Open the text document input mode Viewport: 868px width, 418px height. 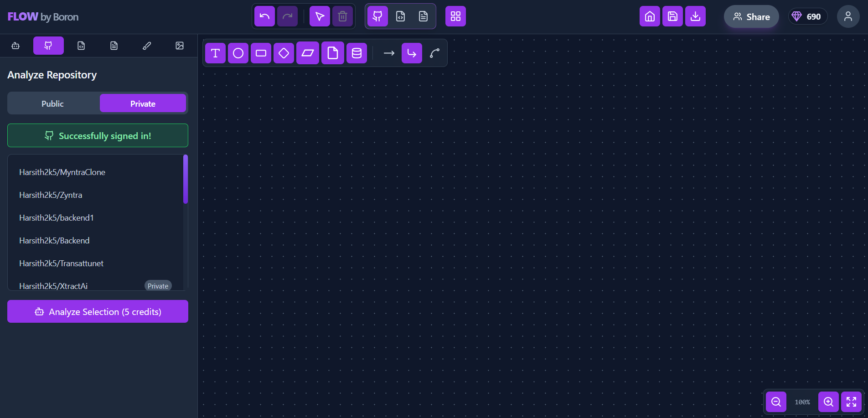pos(423,16)
